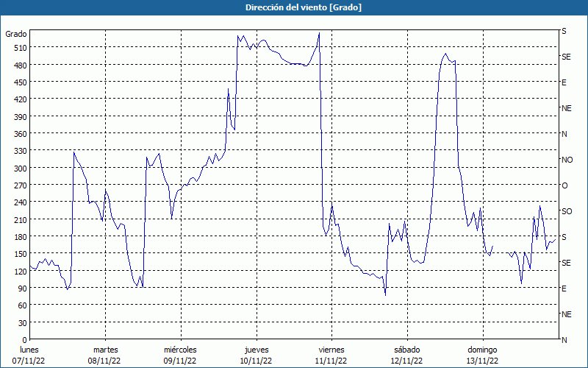588x368 pixels.
Task: Select the 510 value on the degree axis
Action: click(x=21, y=48)
